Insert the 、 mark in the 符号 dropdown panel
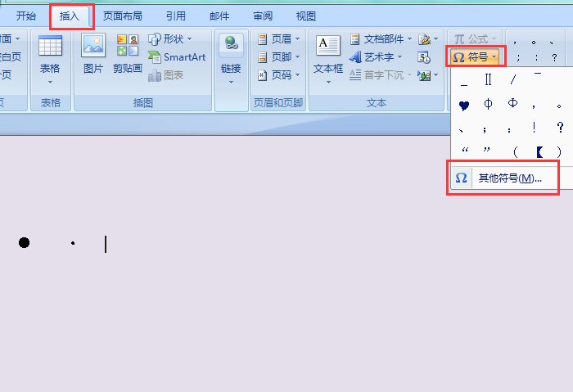 [461, 129]
